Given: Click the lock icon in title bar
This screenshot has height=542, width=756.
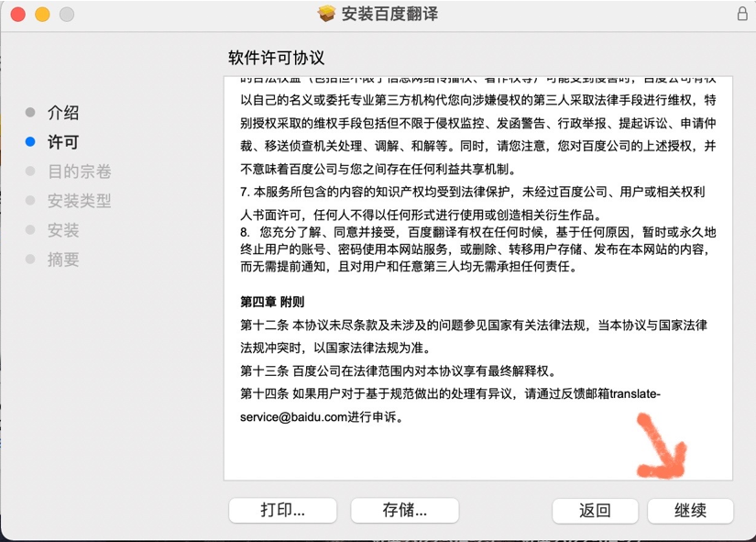Looking at the screenshot, I should pos(742,13).
